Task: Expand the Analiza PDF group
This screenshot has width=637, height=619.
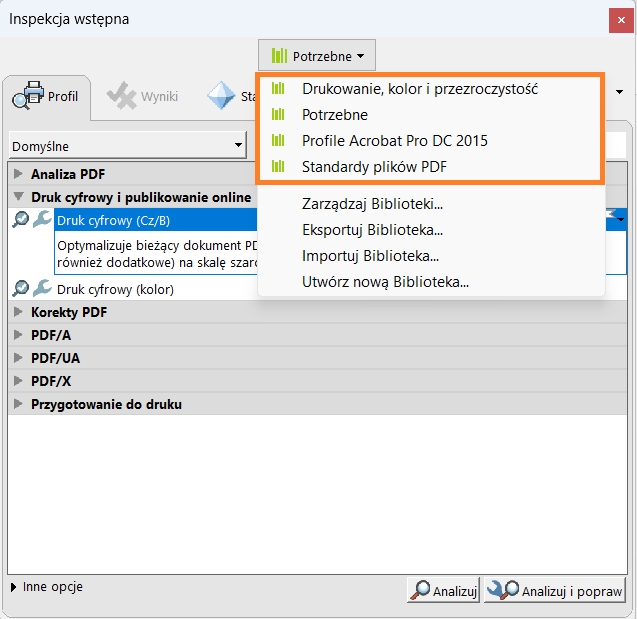Action: tap(18, 174)
